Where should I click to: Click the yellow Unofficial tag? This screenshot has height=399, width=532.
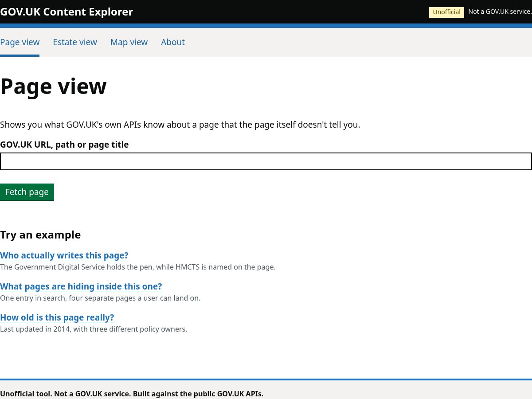[446, 12]
